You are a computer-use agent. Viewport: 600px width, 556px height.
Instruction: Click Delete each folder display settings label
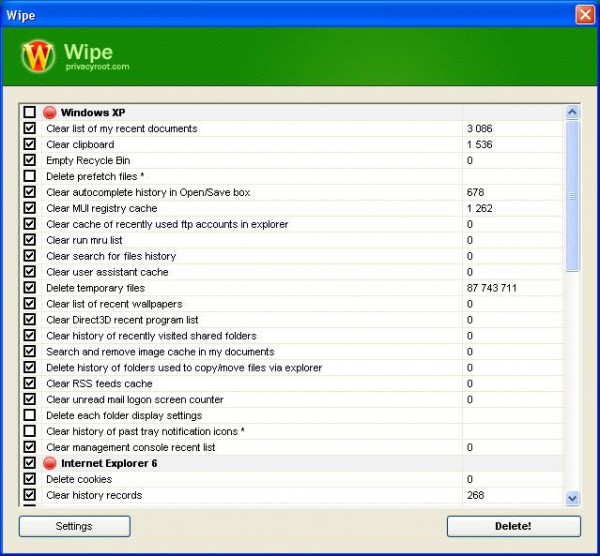pyautogui.click(x=124, y=416)
